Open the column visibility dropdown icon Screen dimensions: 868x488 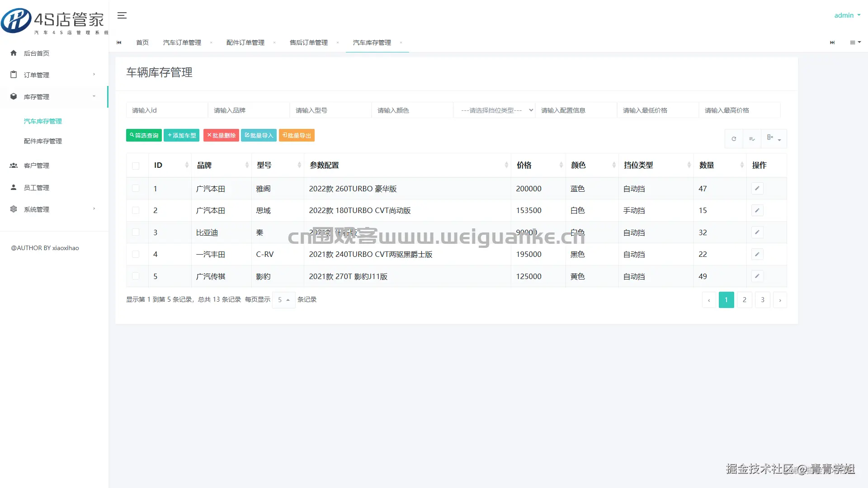[x=774, y=139]
